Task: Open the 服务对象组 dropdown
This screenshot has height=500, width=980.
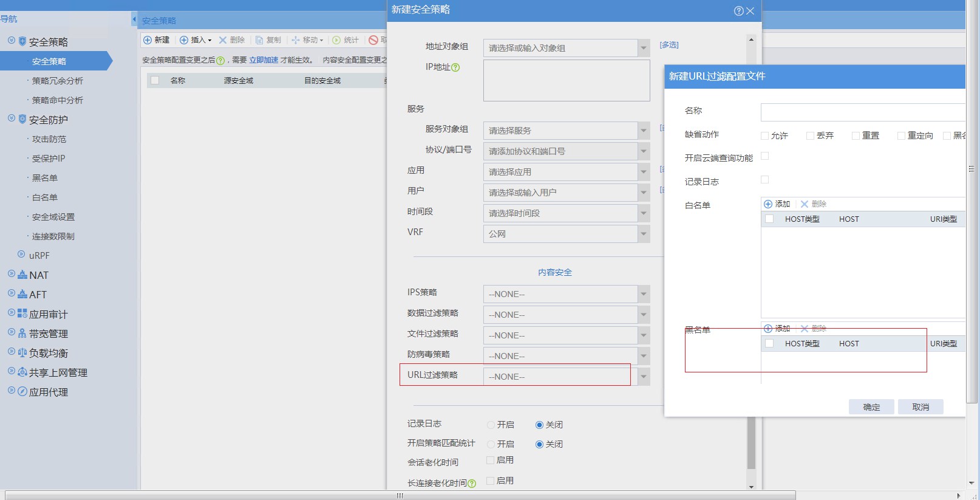Action: [644, 131]
